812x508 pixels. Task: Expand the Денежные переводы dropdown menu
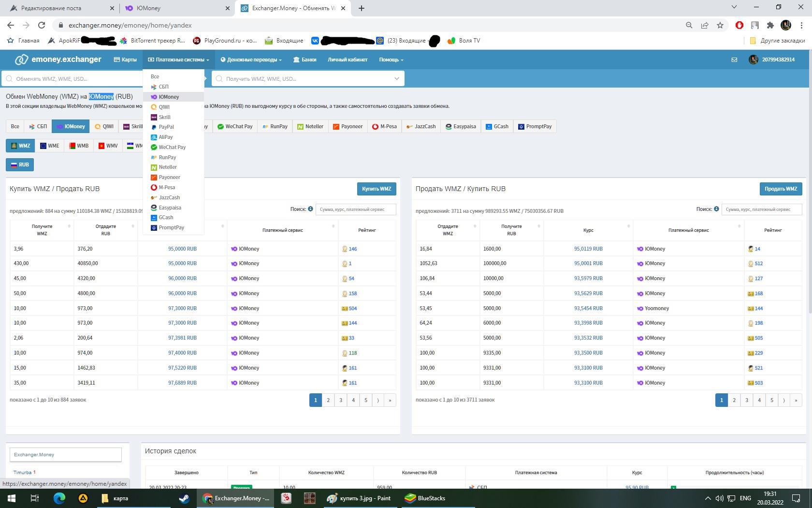click(x=251, y=60)
